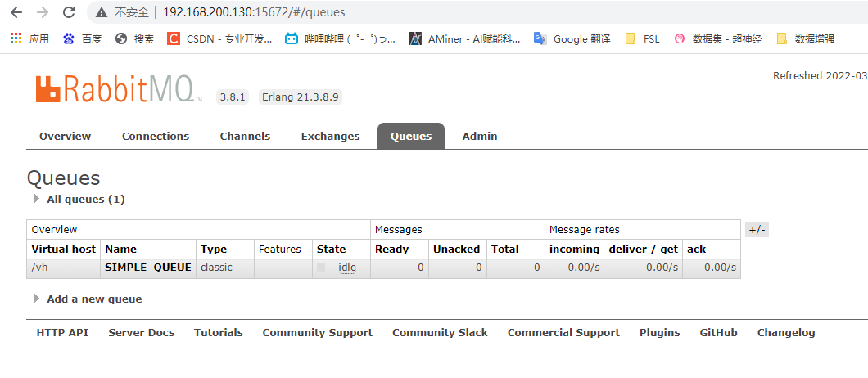Open the Community Slack link
This screenshot has width=868, height=378.
point(440,333)
